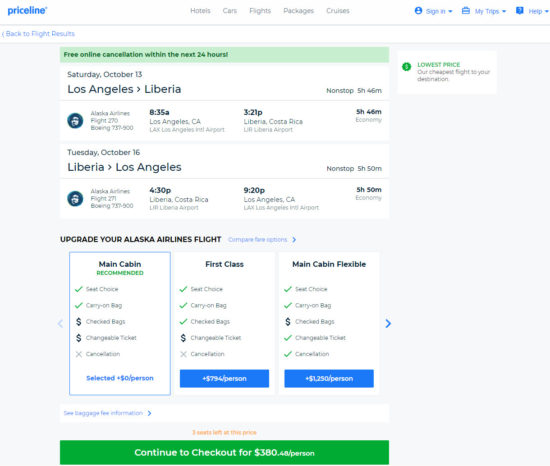Click chevron next to Compare fare options
The width and height of the screenshot is (550, 466).
294,239
